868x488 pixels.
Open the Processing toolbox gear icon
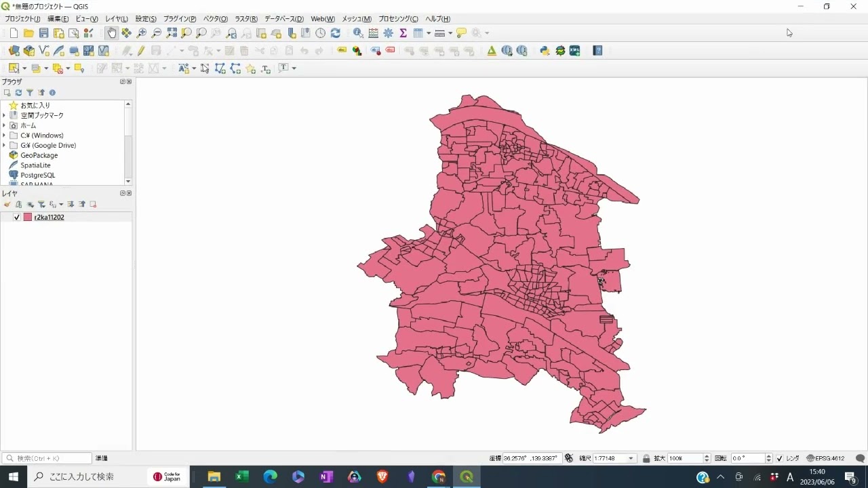(x=388, y=33)
